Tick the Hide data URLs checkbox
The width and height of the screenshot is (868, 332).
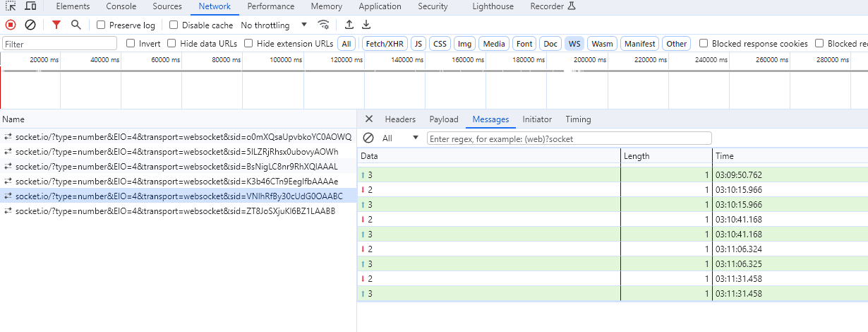171,44
